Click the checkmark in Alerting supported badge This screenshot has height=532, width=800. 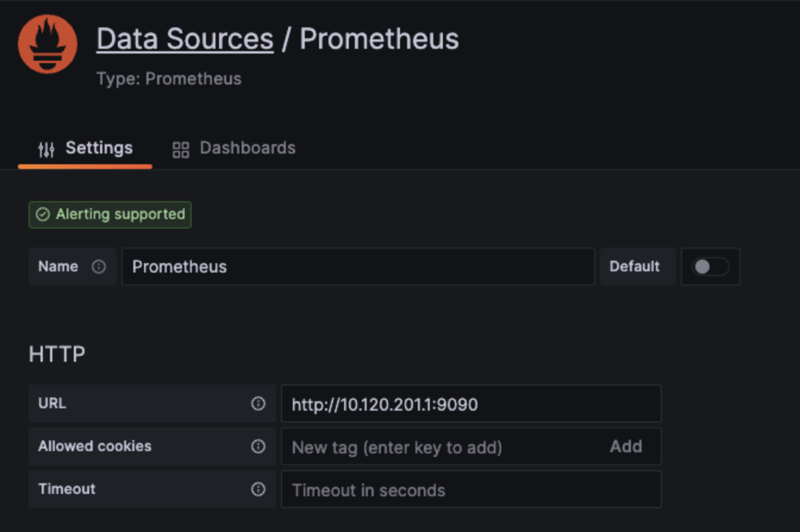42,214
